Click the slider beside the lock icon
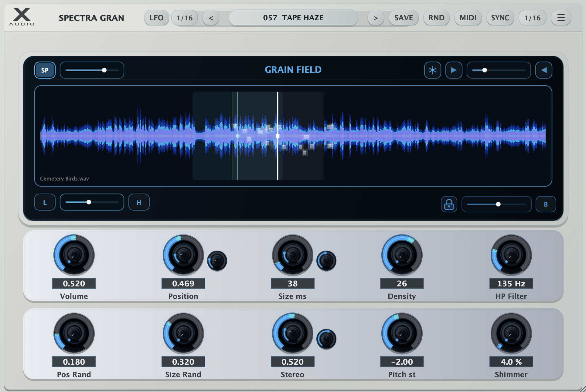 (x=496, y=204)
